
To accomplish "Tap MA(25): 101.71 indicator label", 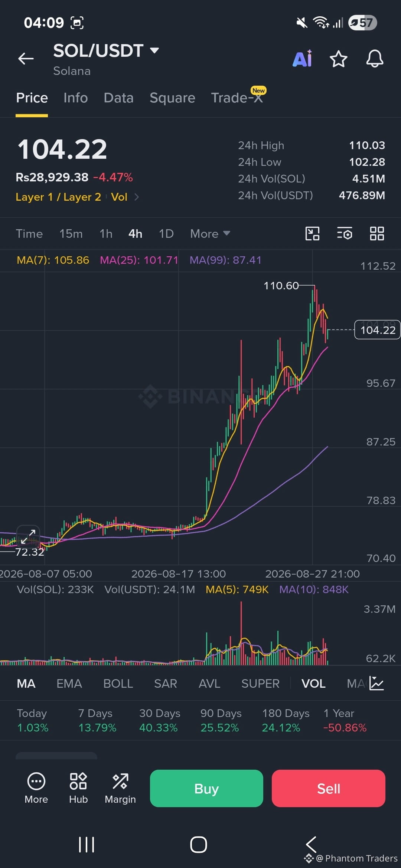I will click(139, 260).
